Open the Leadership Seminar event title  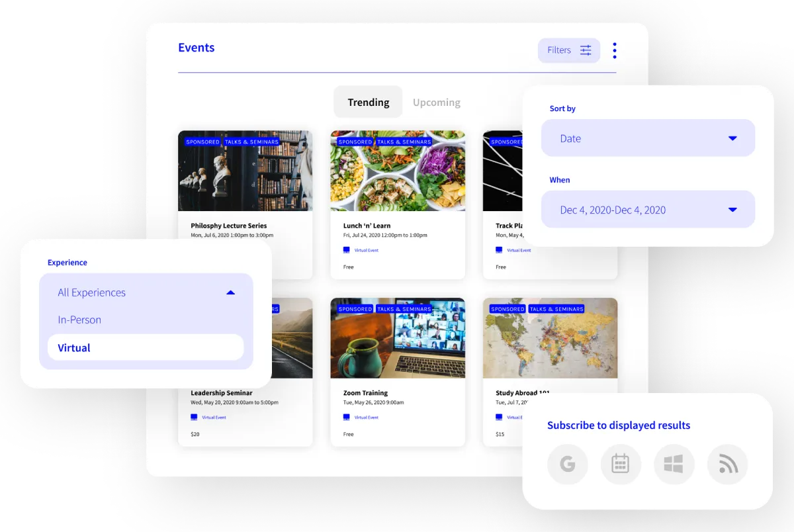223,393
